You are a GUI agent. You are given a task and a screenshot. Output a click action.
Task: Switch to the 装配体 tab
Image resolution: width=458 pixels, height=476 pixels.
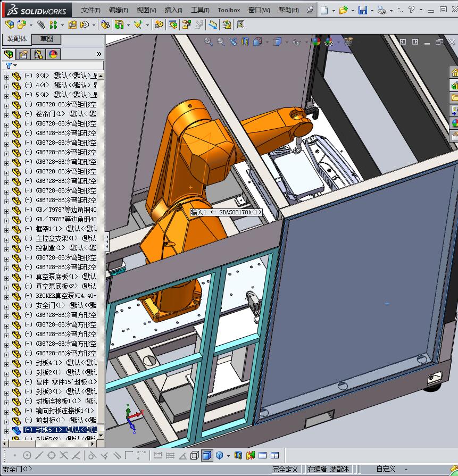tap(17, 39)
